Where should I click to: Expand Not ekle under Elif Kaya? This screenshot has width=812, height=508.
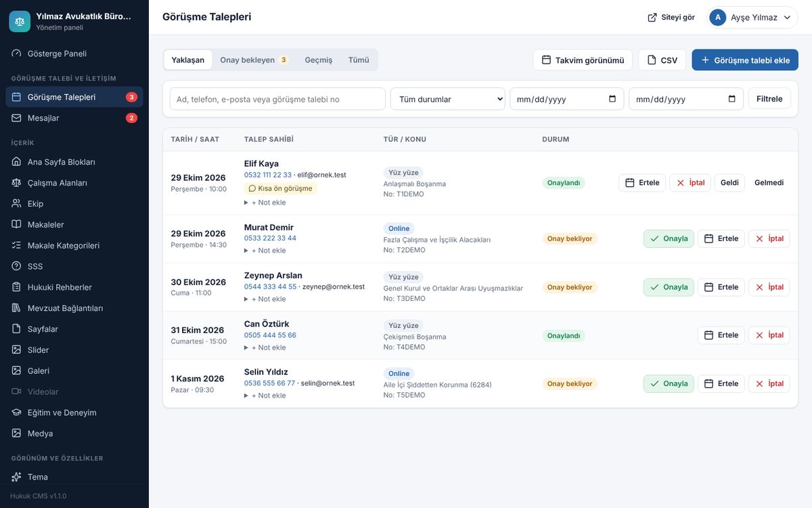click(265, 203)
